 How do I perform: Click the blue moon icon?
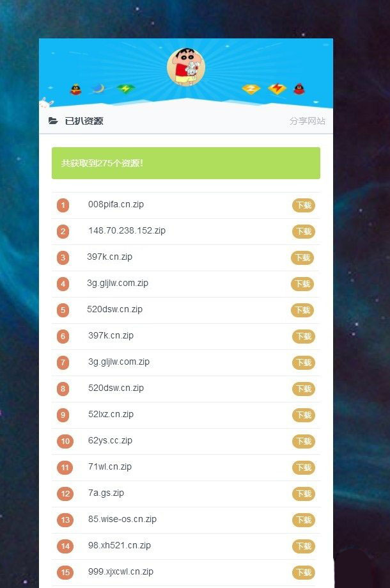98,89
